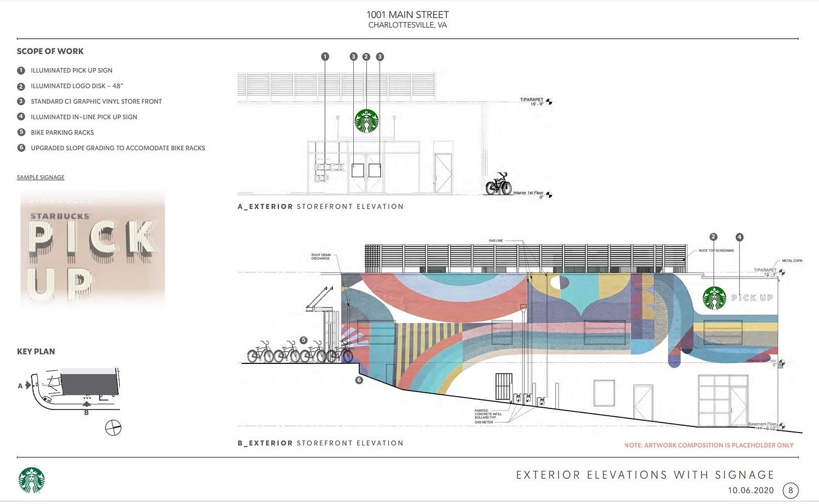Click callout marker 1 above elevation A
Image resolution: width=819 pixels, height=504 pixels.
pos(325,57)
